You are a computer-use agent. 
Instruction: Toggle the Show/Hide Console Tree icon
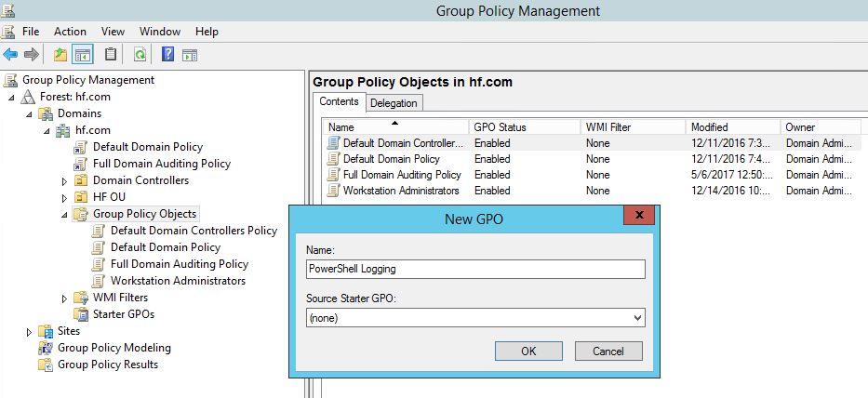coord(83,54)
